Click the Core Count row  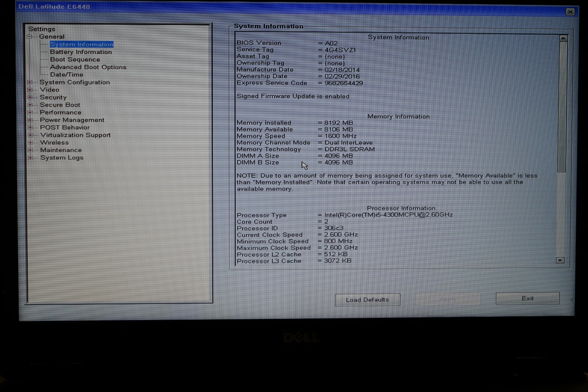pyautogui.click(x=283, y=222)
